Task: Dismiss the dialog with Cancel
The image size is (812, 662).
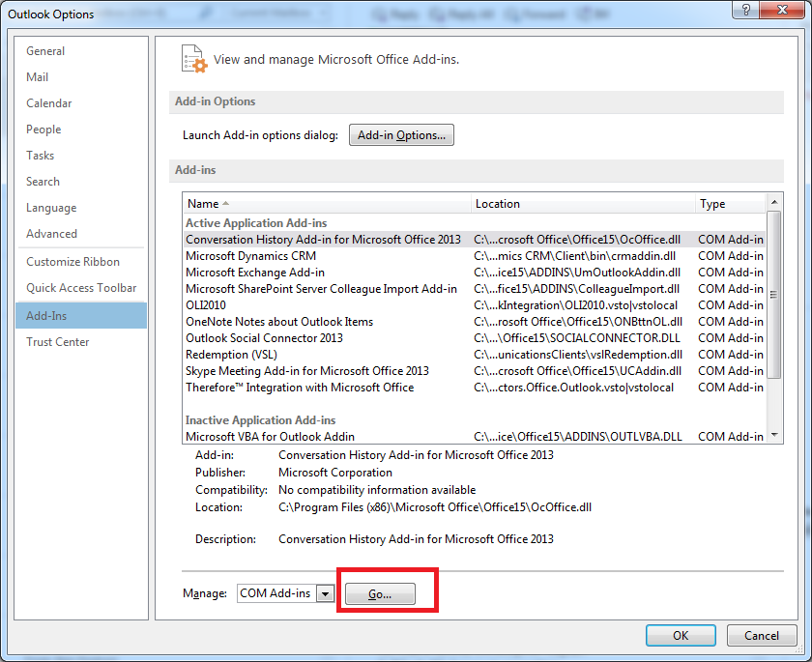Action: coord(762,635)
